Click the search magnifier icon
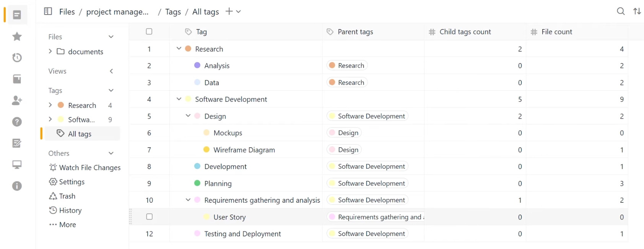 pos(621,11)
